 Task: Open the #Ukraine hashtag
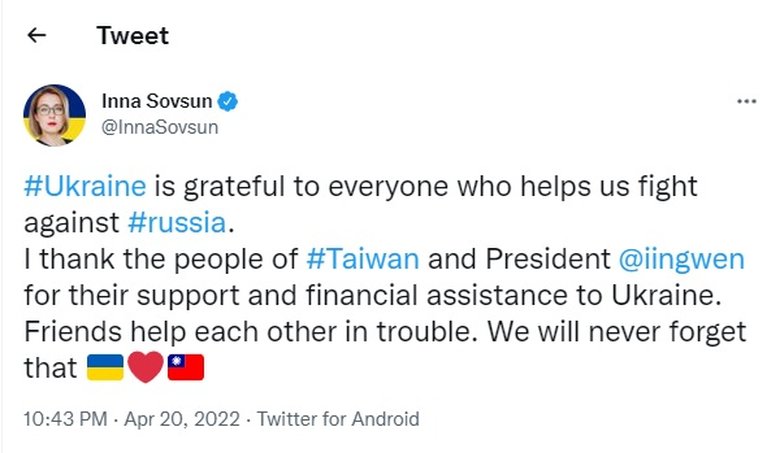[85, 186]
